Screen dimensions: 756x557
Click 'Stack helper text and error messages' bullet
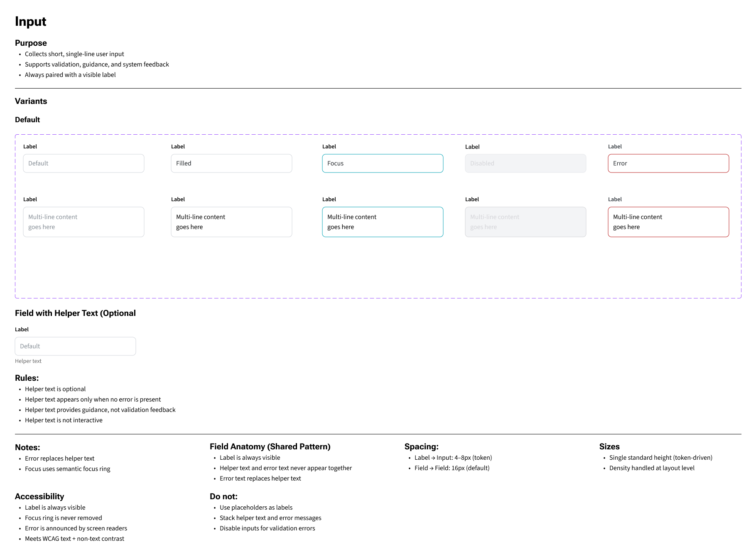270,518
